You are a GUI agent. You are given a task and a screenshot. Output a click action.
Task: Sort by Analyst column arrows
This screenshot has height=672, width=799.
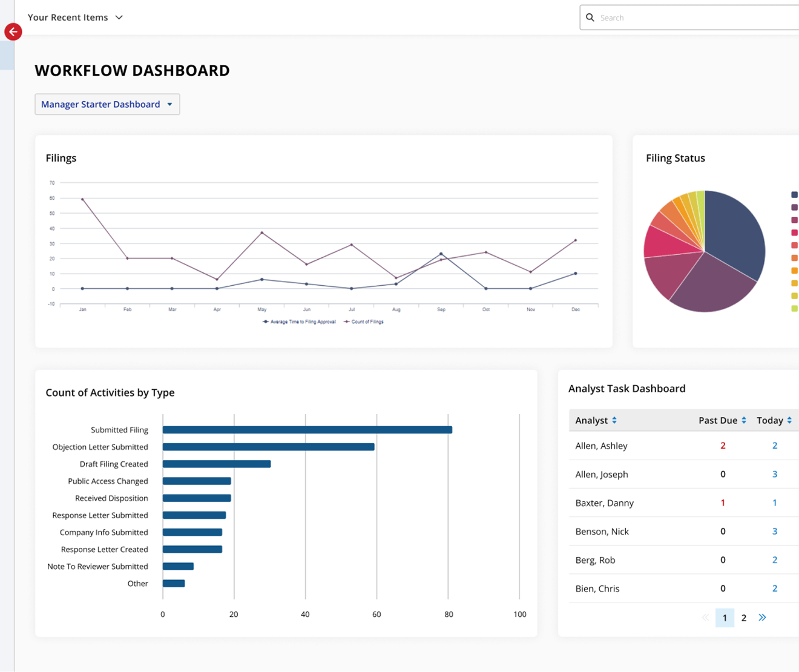click(x=614, y=420)
